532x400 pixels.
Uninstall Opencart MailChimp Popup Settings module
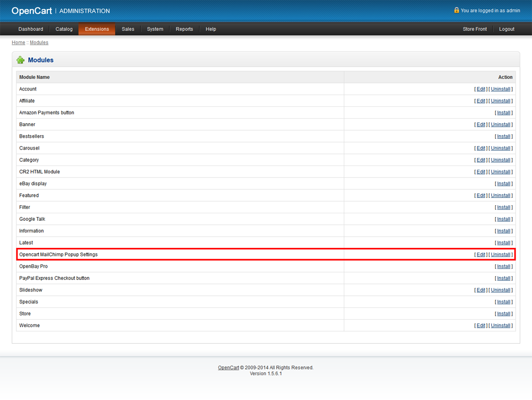click(x=501, y=254)
